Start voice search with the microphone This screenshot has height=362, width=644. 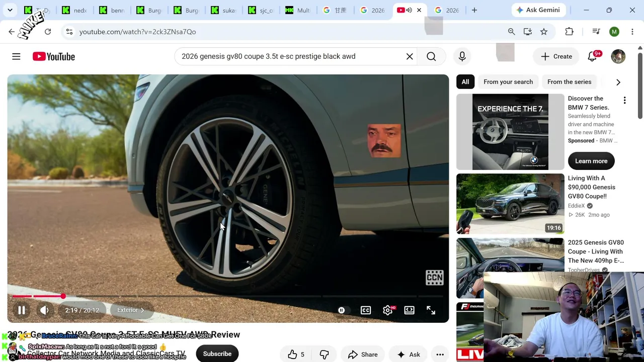tap(462, 56)
